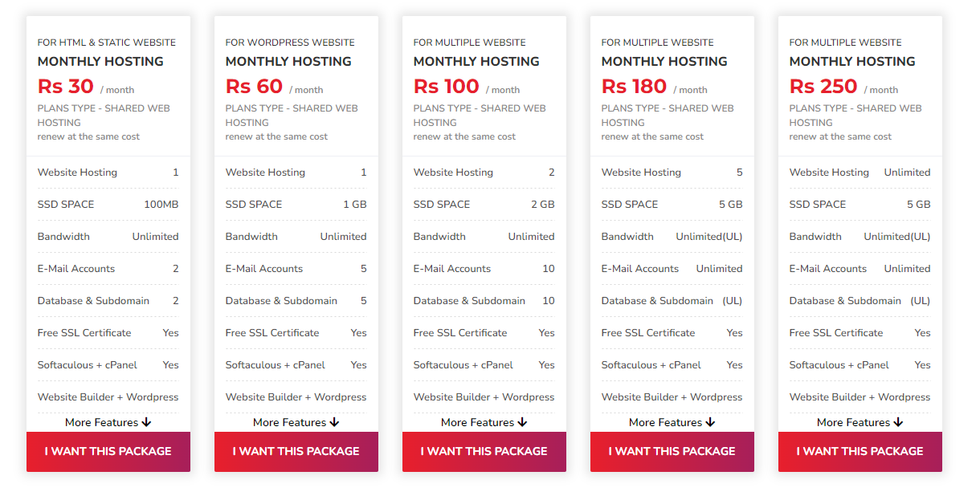Choose I Want This Package for Rs 30

tap(108, 452)
